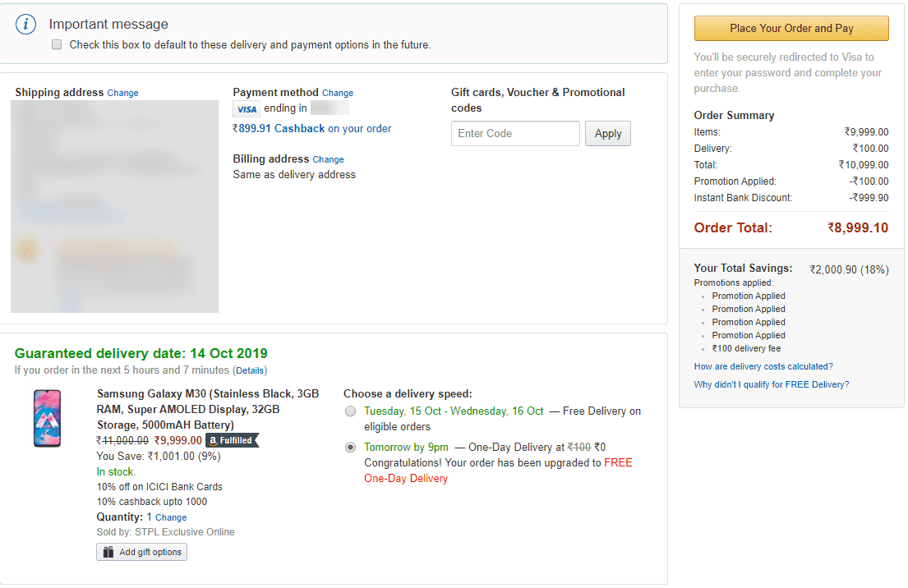
Task: Click the Amazon Fulfilled badge
Action: click(x=232, y=440)
